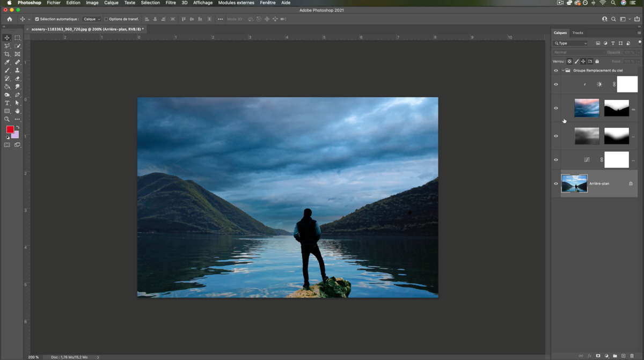
Task: Hide the Groupe Remplacement du ciel group
Action: point(556,70)
